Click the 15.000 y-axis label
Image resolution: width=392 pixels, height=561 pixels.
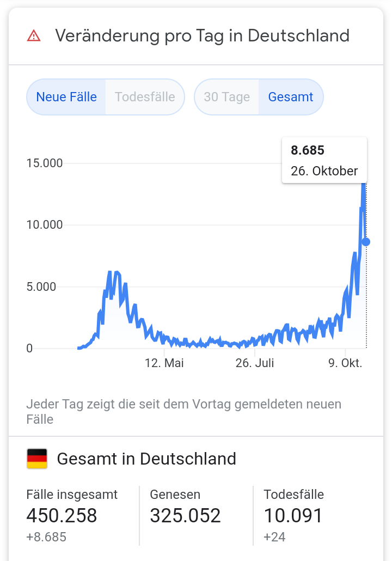(45, 163)
